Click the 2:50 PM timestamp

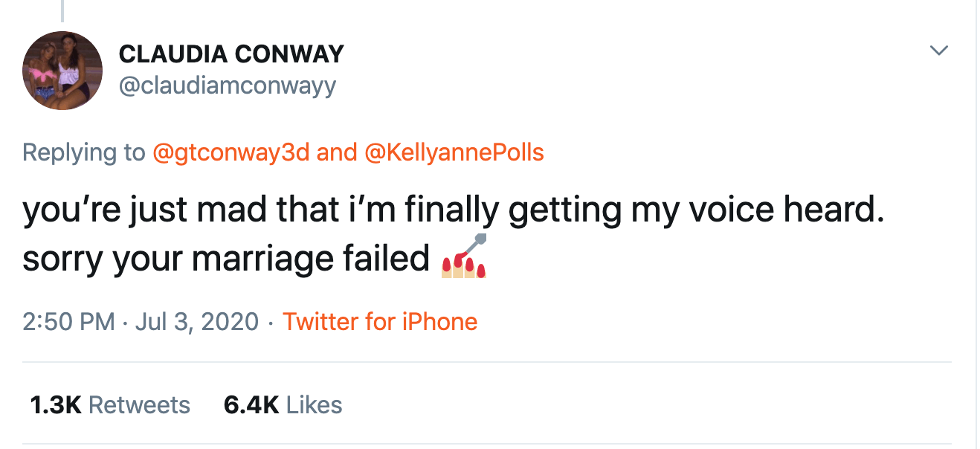(x=68, y=322)
